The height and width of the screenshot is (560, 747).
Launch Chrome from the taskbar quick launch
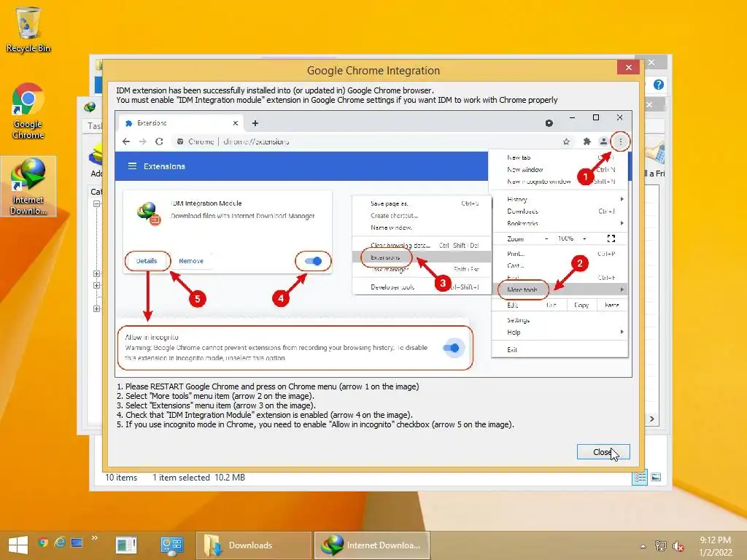click(x=43, y=542)
